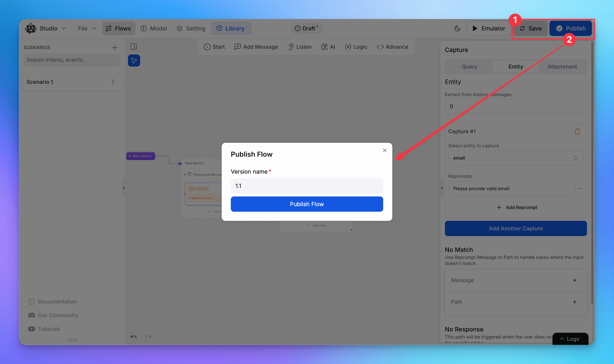Click the Add Message tool
Screen dimensions: 614x364
pyautogui.click(x=256, y=47)
